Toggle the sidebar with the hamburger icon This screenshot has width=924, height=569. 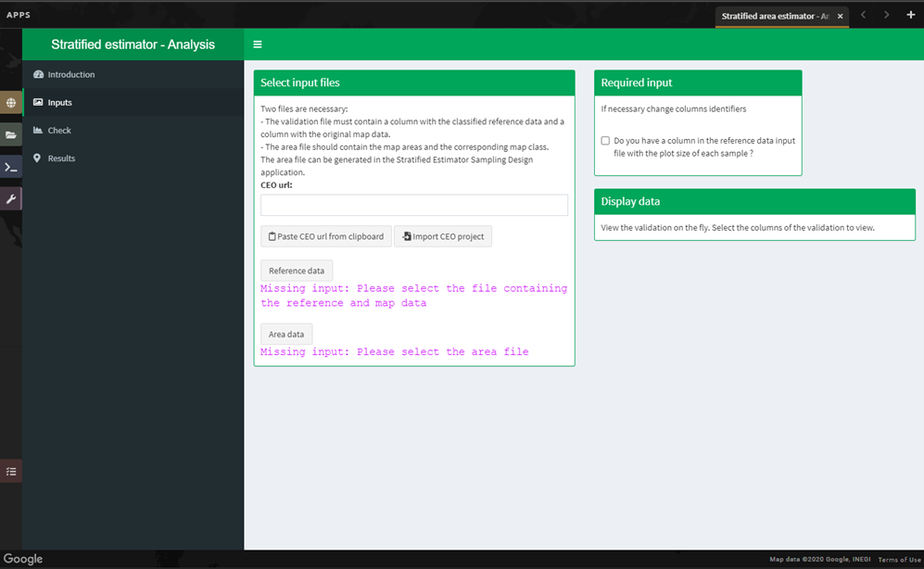click(257, 44)
